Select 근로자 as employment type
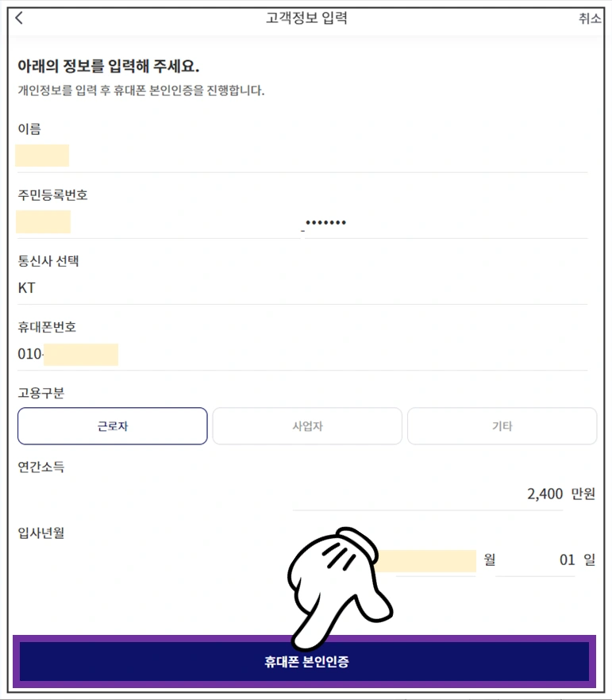612x700 pixels. 112,426
